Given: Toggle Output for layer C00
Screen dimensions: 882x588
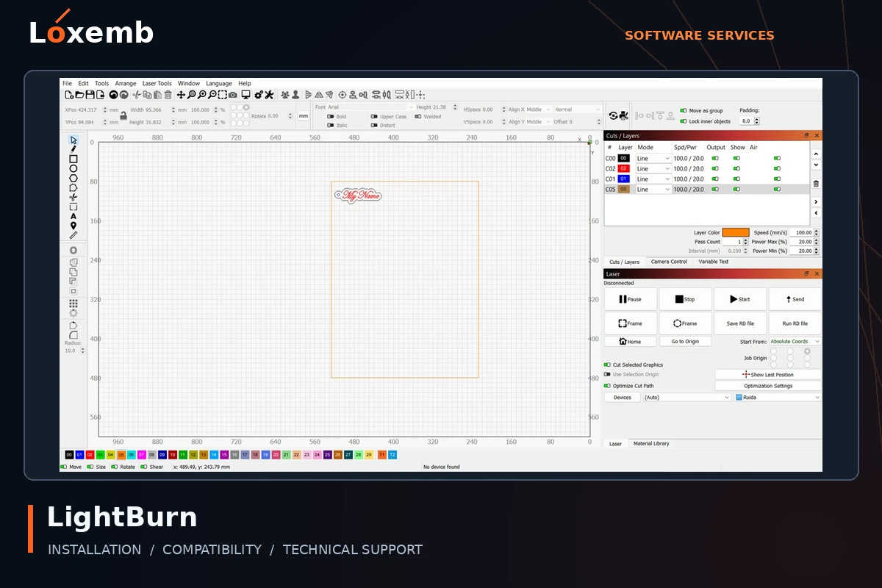Looking at the screenshot, I should (x=715, y=158).
